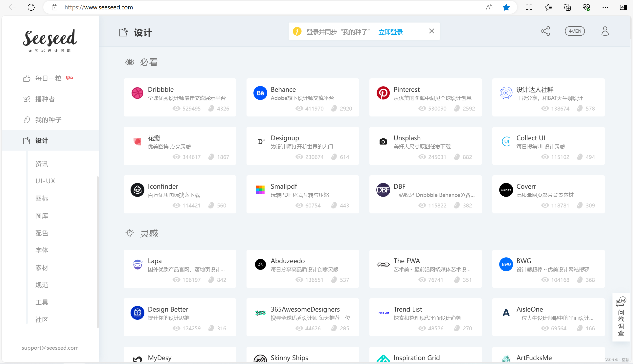Screen dimensions: 633x364
Task: Click the 设计达人社群 logo icon
Action: (506, 93)
